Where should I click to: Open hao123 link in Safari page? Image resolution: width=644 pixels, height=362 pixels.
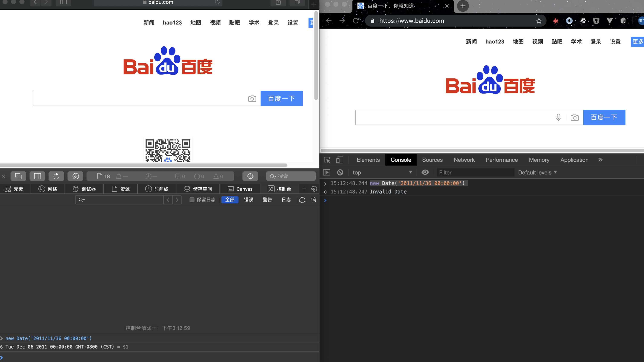point(172,23)
